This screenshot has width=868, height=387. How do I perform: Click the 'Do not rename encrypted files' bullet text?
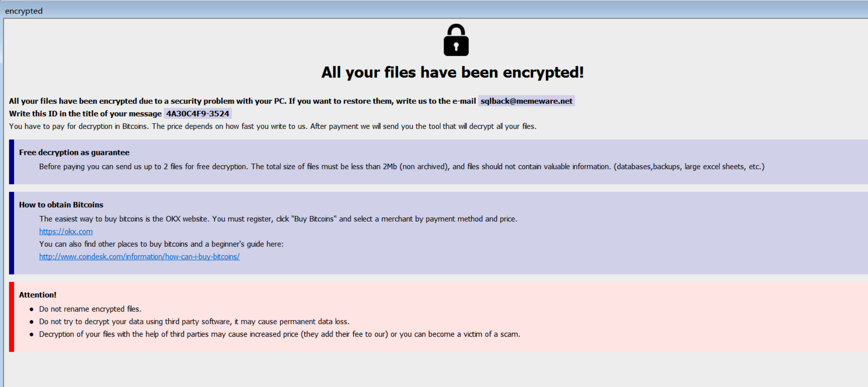[x=90, y=309]
